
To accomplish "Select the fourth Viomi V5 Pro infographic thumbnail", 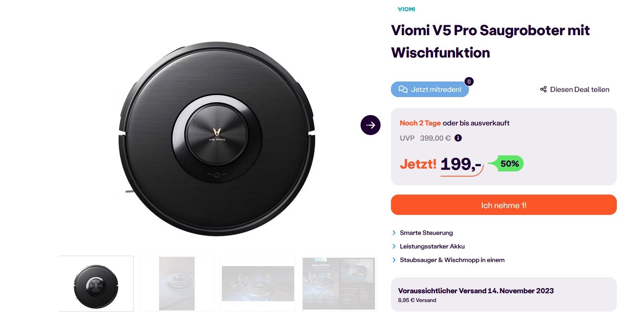I will (339, 284).
